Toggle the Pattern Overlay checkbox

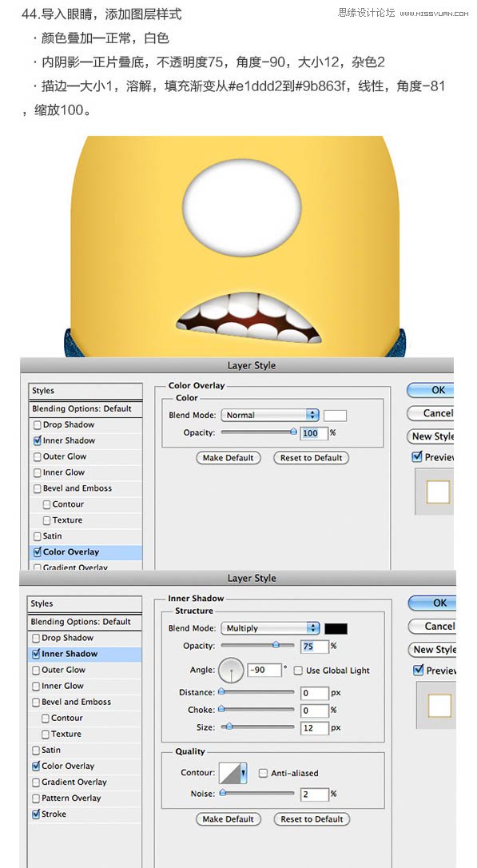(36, 798)
